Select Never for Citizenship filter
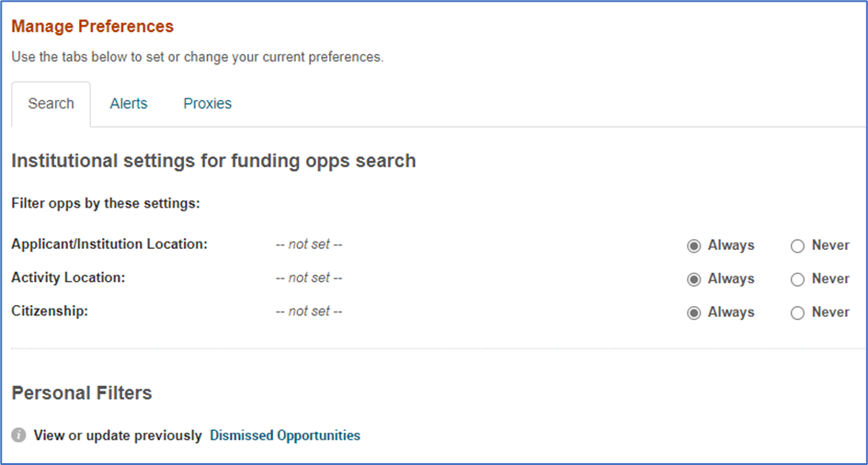The width and height of the screenshot is (868, 465). tap(798, 313)
